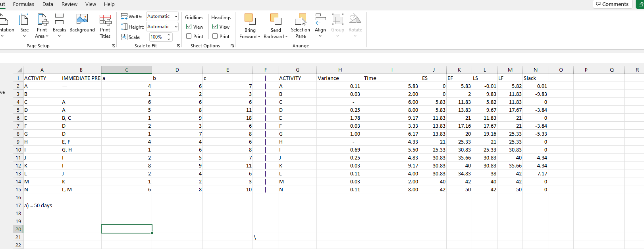Expand the Align dropdown arrow

[x=320, y=36]
